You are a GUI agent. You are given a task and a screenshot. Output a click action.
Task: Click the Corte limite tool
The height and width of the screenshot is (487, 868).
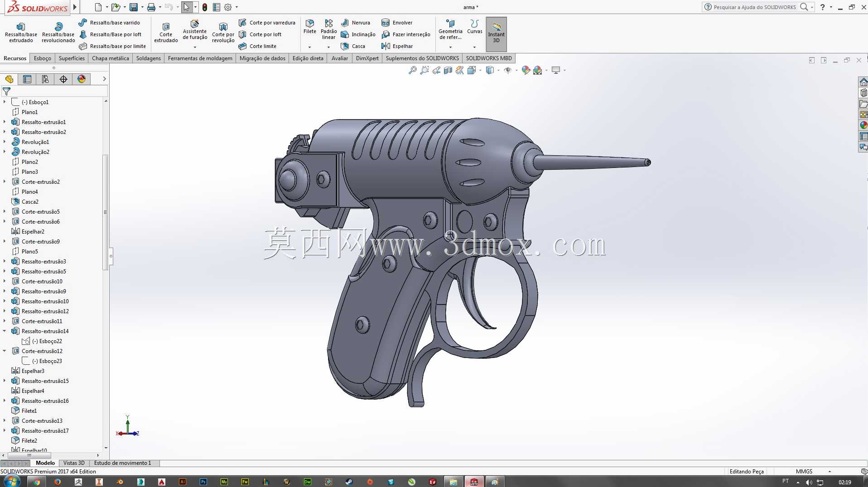[x=257, y=46]
